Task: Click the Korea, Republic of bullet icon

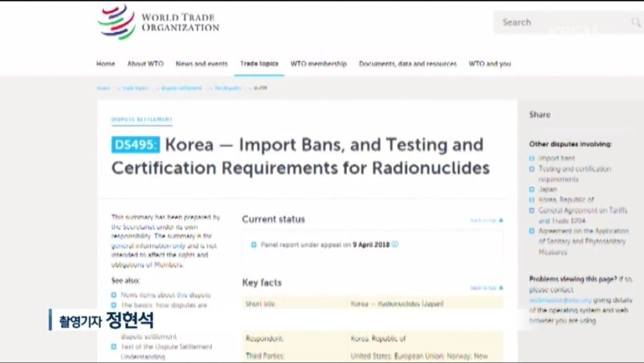Action: tap(532, 200)
